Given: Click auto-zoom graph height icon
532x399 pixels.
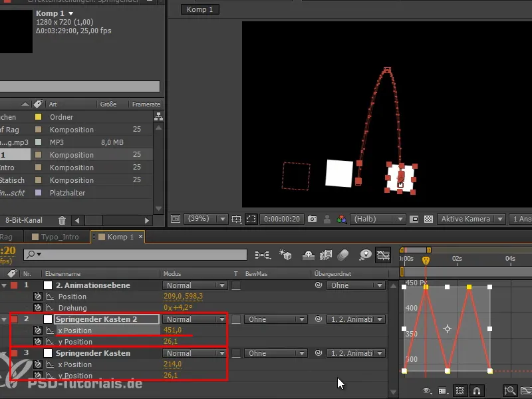Looking at the screenshot, I should pyautogui.click(x=510, y=391).
